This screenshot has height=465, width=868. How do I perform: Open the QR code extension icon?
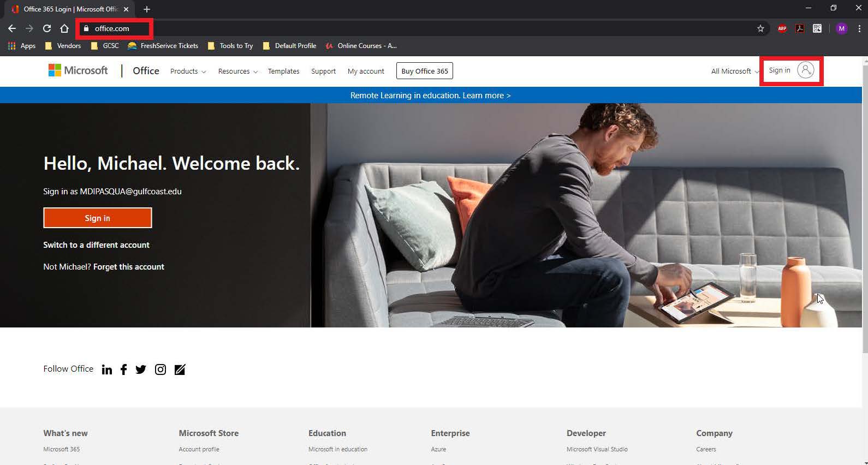(817, 28)
